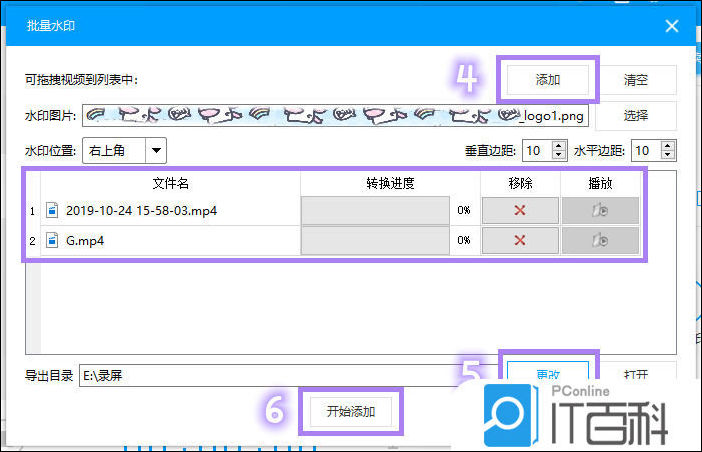Close the 批量水印 dialog

(x=672, y=26)
